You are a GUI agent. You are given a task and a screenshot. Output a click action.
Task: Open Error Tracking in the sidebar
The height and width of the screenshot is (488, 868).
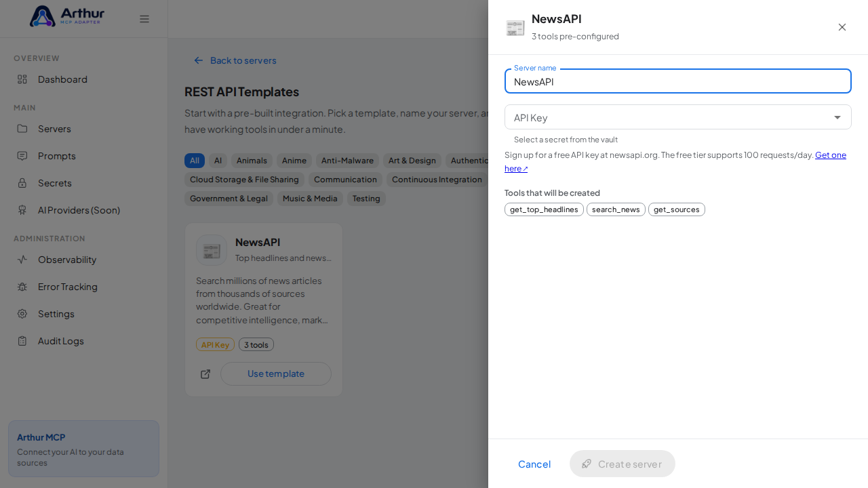tap(83, 287)
